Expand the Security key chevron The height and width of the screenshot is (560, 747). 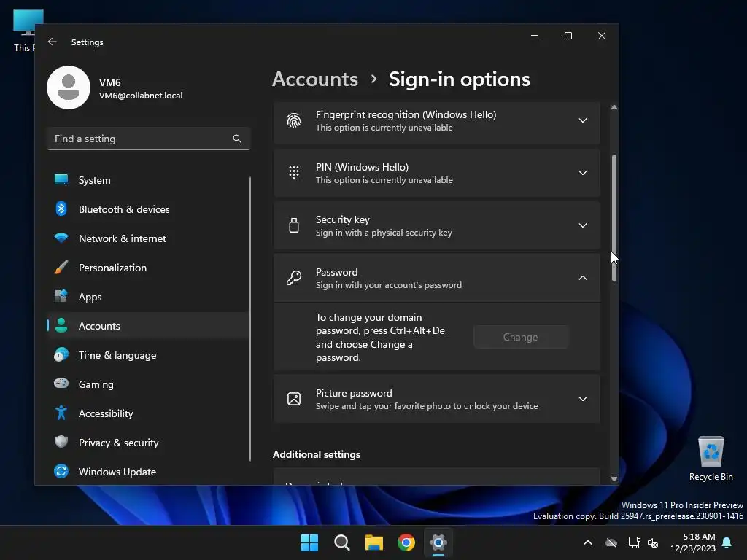point(583,225)
